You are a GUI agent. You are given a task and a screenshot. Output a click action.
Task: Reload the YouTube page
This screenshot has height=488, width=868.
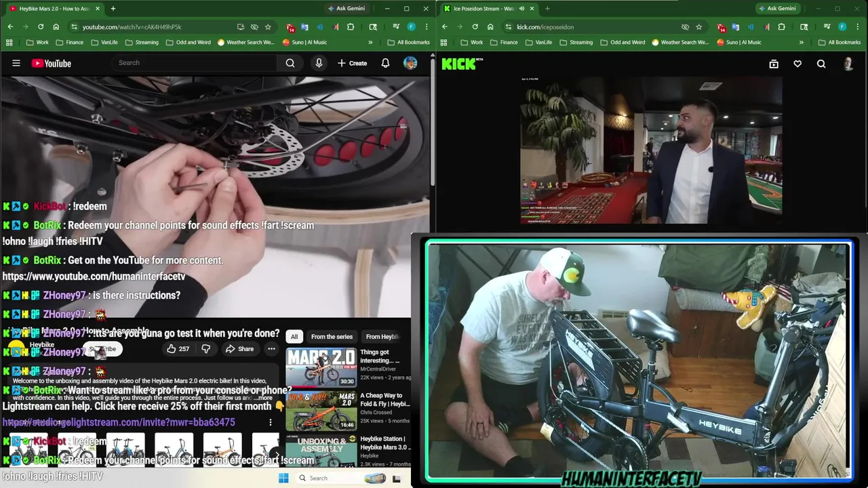41,26
